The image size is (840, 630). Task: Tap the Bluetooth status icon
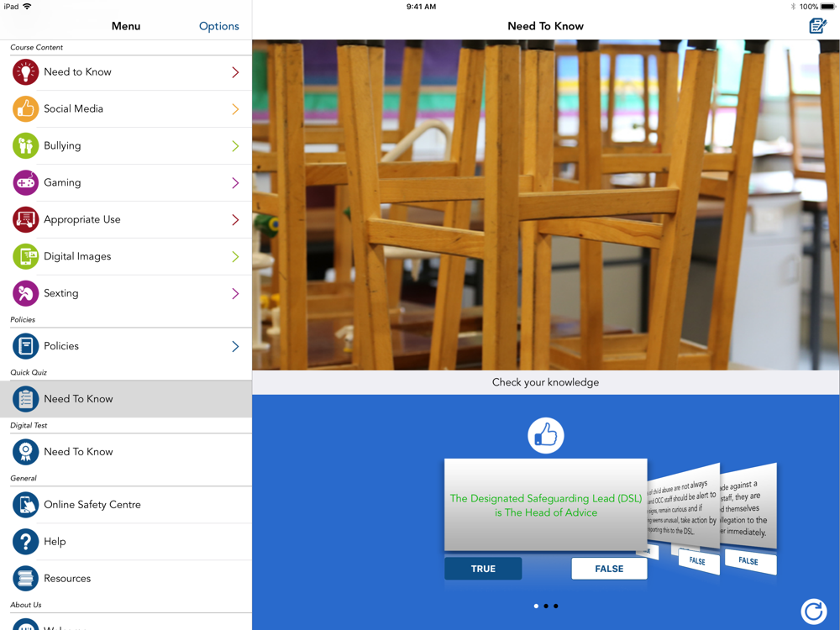pyautogui.click(x=793, y=7)
